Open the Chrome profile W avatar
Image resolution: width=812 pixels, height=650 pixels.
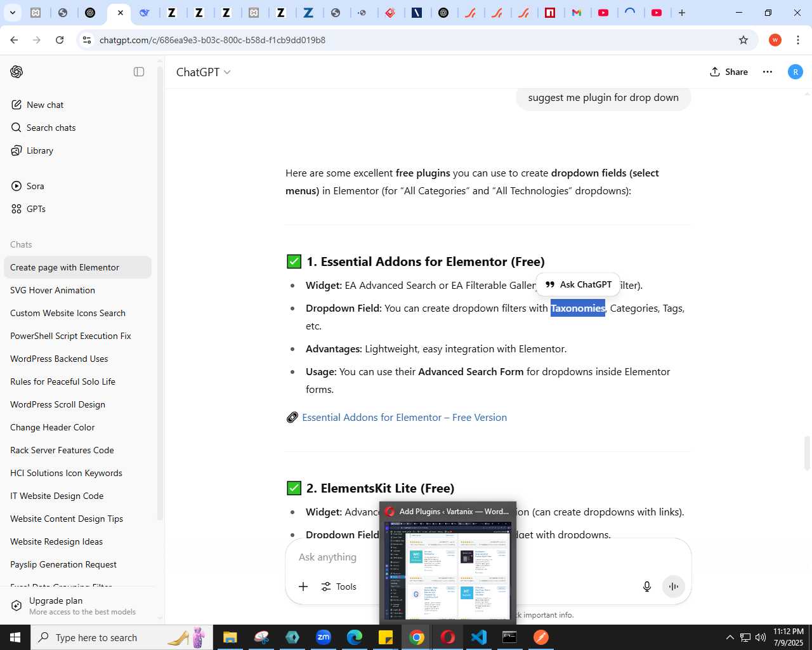[x=775, y=40]
